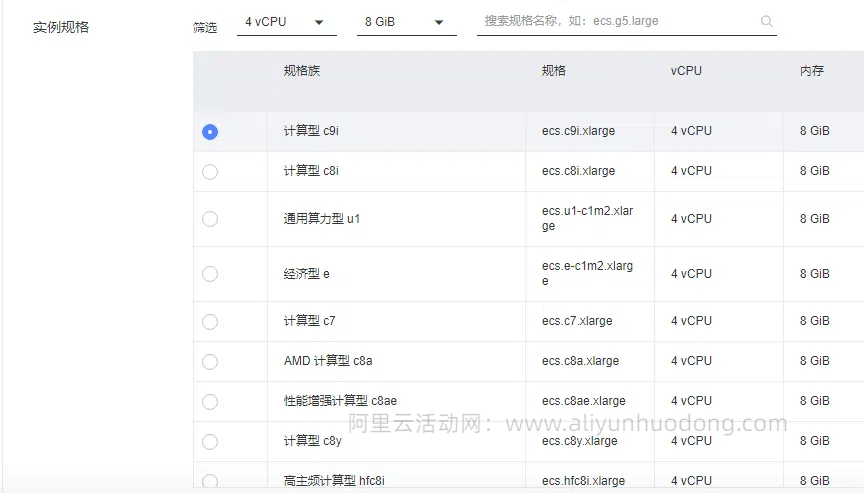Click the ecs.c9i.xlarge specification cell

click(x=579, y=131)
